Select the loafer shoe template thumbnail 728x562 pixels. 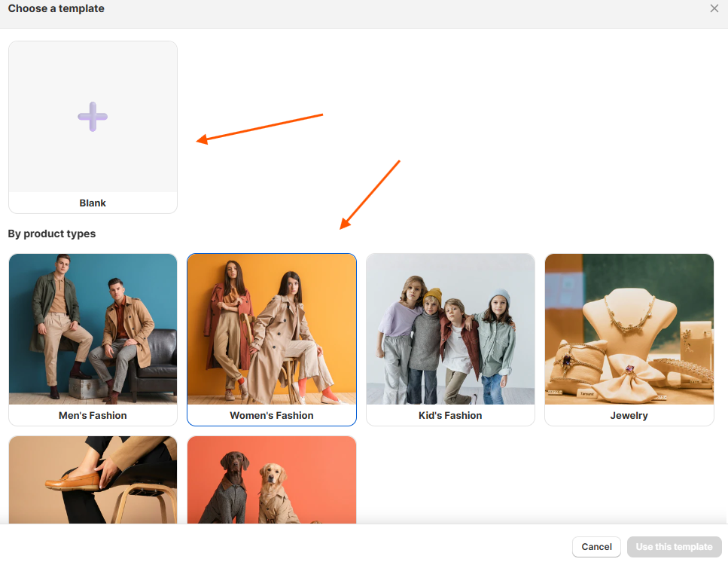(x=93, y=480)
